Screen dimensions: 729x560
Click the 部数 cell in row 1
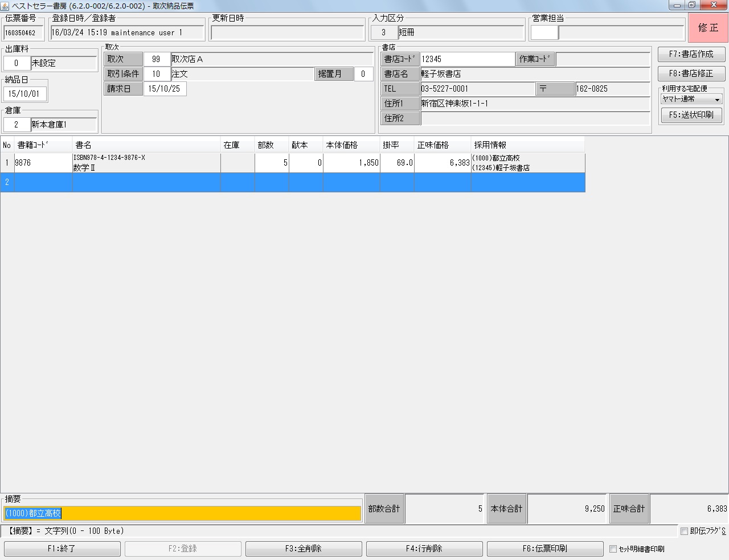pyautogui.click(x=272, y=163)
